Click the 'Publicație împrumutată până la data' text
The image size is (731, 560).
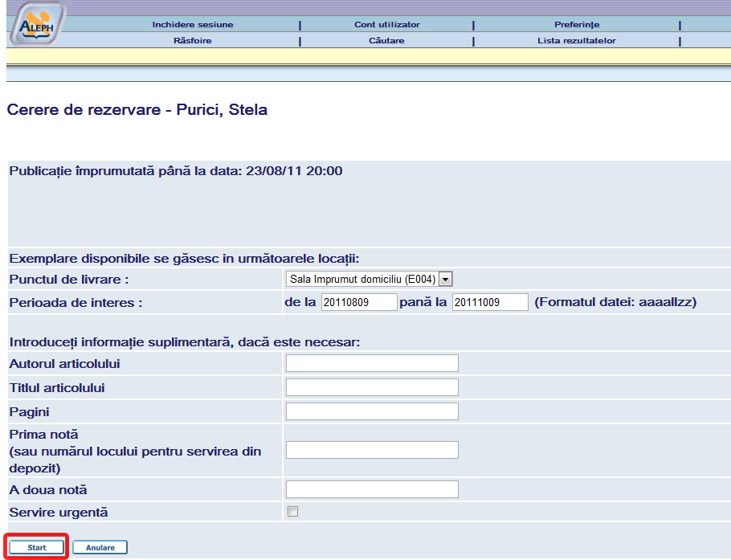[176, 170]
